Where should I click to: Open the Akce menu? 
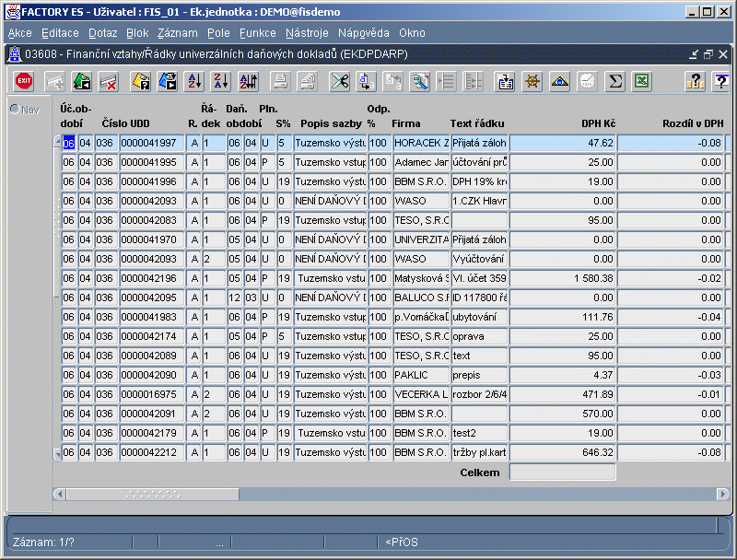point(19,33)
